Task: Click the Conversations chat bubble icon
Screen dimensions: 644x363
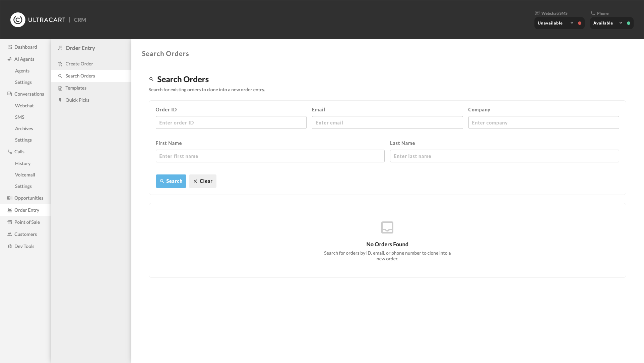Action: (10, 94)
